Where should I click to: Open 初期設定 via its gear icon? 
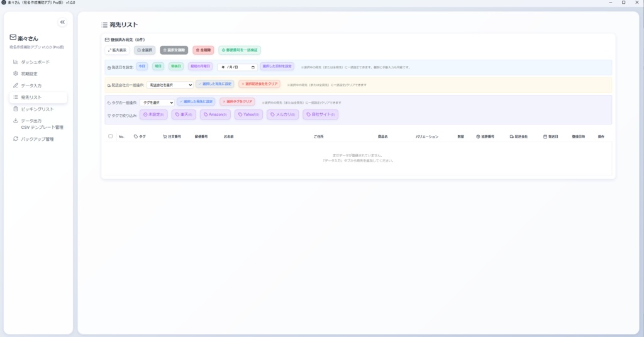coord(16,74)
